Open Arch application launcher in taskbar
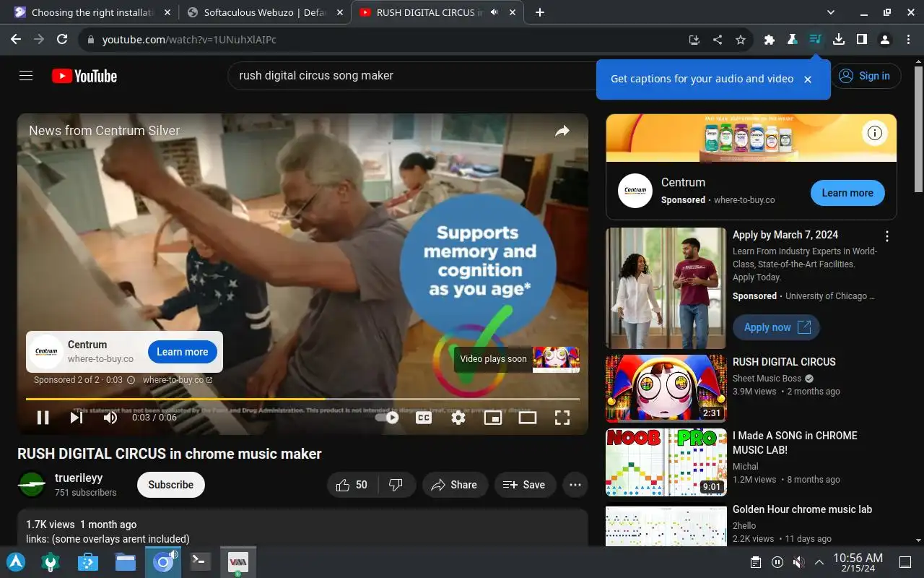The image size is (924, 578). [x=15, y=561]
